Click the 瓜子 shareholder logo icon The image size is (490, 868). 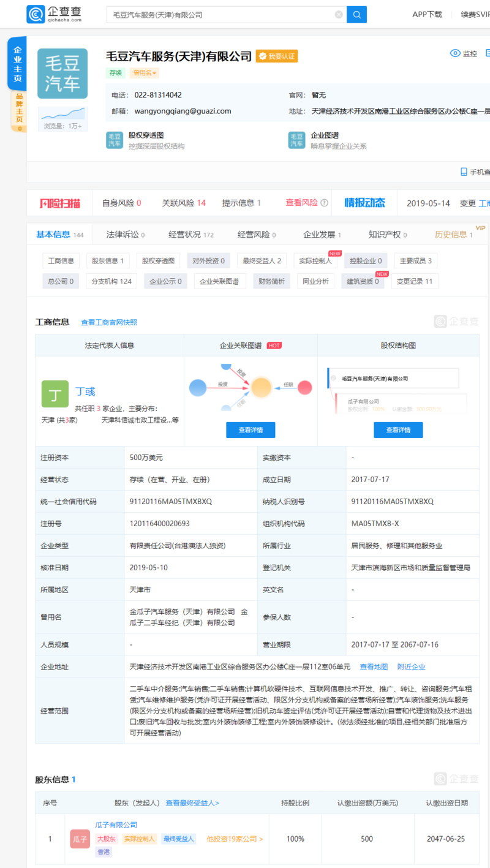(x=80, y=839)
